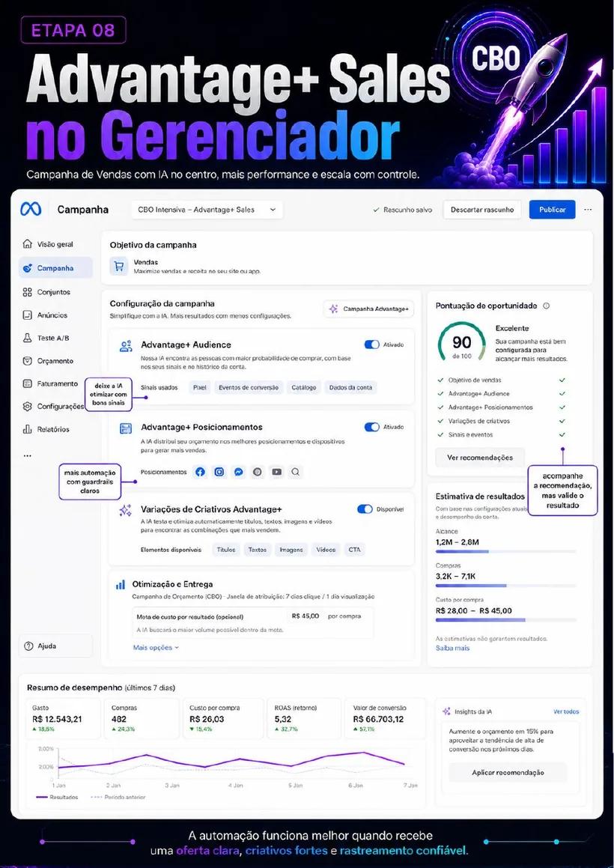The image size is (614, 868).
Task: Select the Messenger placement icon
Action: point(239,473)
